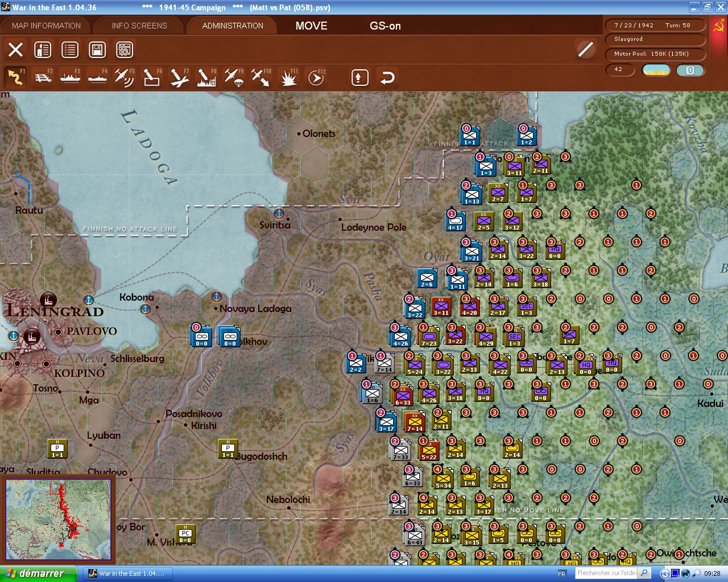Activate the F9 air transport mode icon
This screenshot has height=582, width=728.
234,77
